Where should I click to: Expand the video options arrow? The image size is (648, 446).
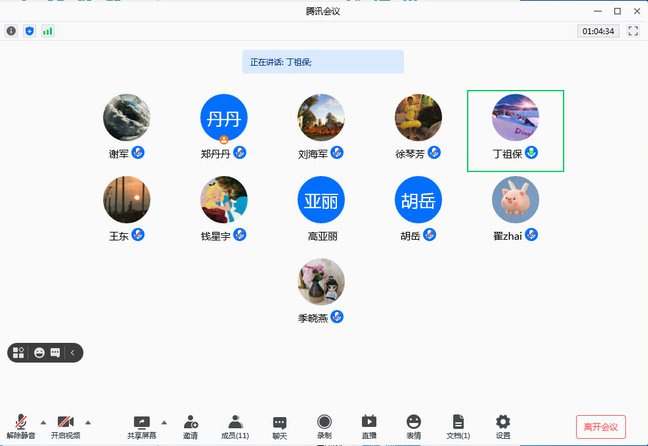tap(87, 420)
